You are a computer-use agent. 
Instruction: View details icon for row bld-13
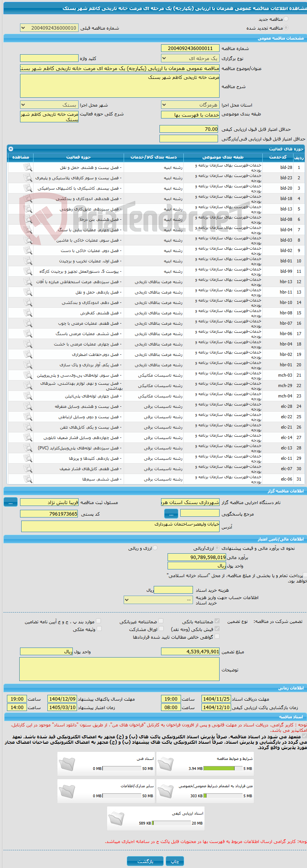pos(27,209)
